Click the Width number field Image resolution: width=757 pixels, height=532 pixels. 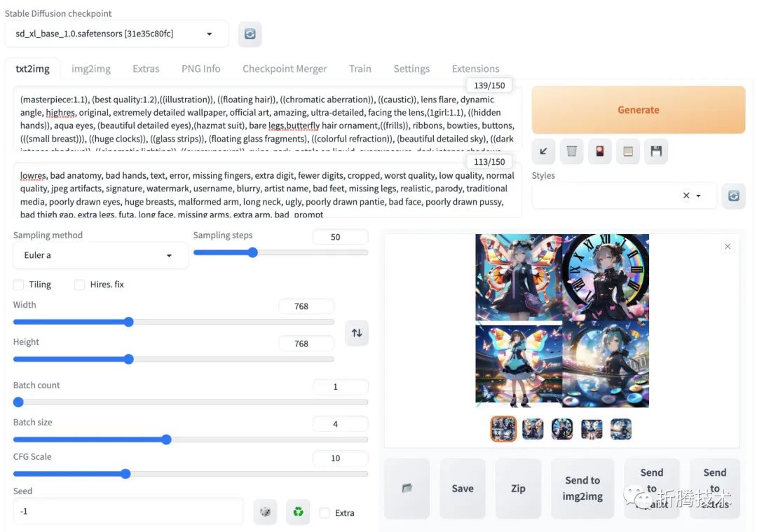pyautogui.click(x=306, y=306)
